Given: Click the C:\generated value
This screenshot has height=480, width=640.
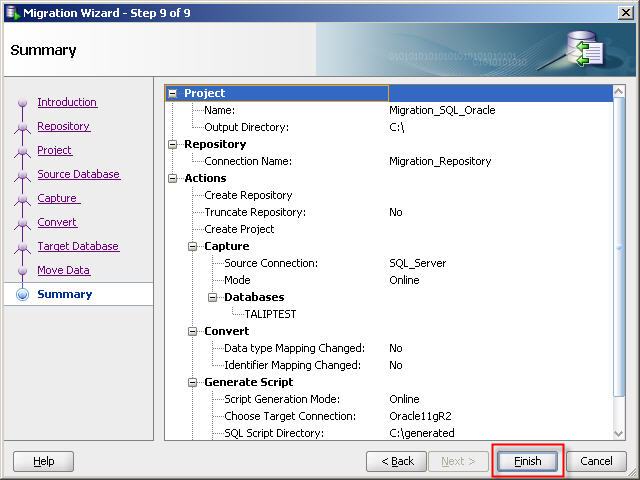Looking at the screenshot, I should tap(422, 433).
